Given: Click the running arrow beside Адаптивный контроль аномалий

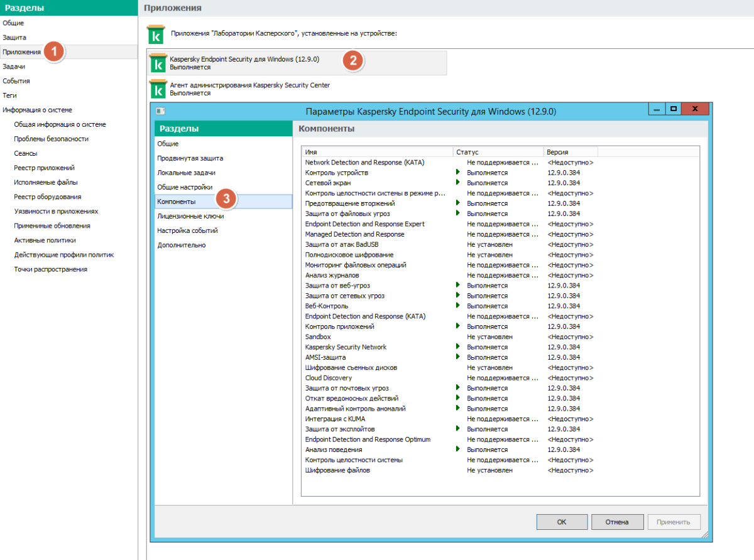Looking at the screenshot, I should point(458,408).
